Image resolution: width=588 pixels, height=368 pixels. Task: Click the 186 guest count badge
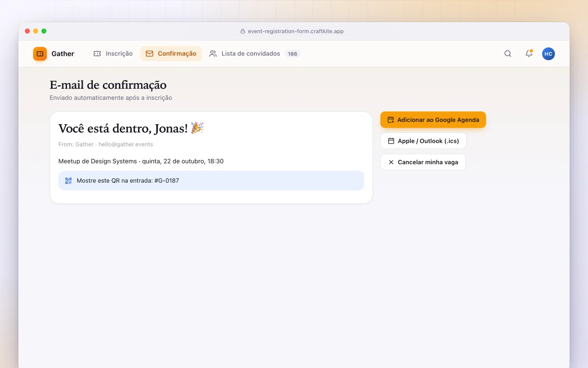click(x=293, y=54)
